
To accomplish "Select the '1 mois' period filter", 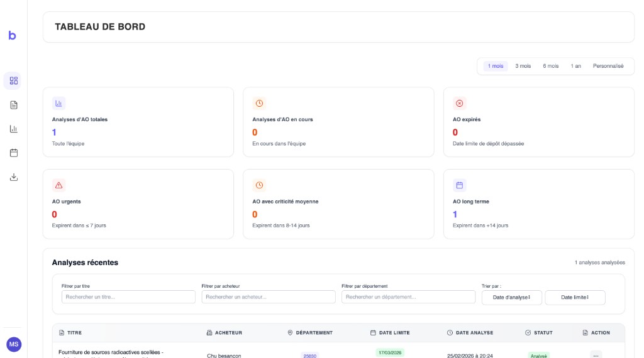I will [x=496, y=66].
